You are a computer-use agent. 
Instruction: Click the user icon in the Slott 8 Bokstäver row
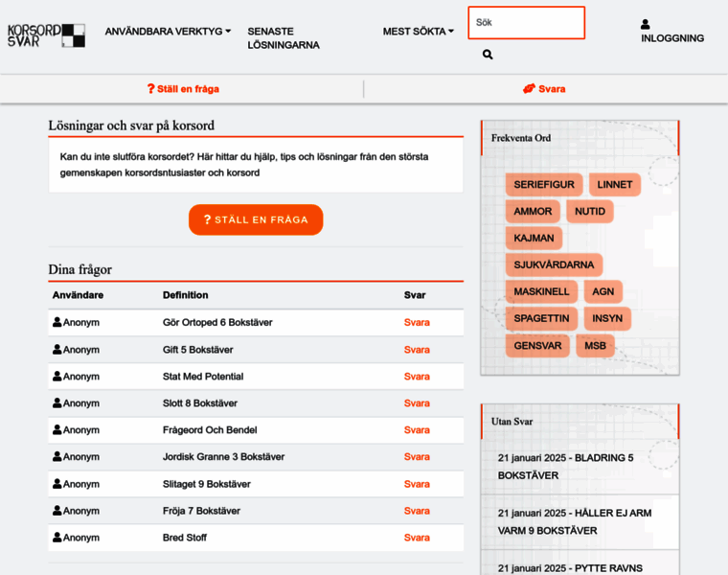[x=57, y=403]
